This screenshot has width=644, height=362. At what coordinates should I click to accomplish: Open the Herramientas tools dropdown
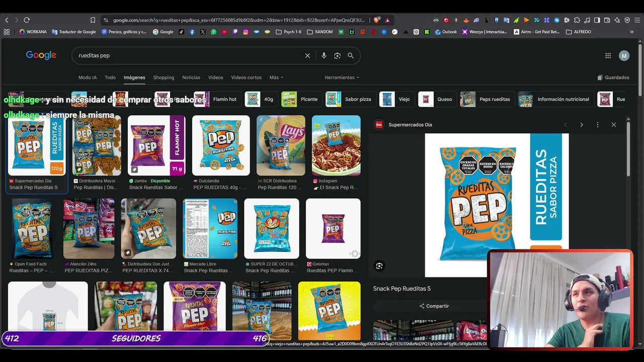pos(342,77)
